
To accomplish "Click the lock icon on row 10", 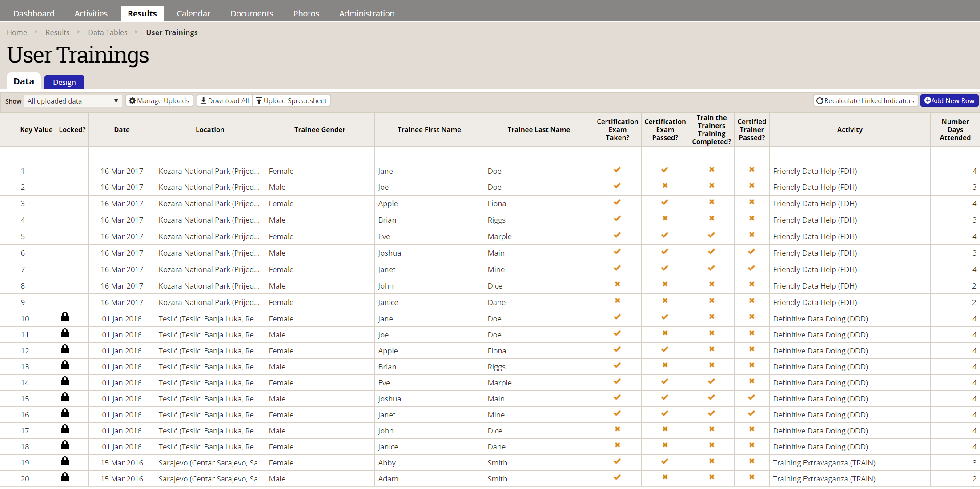I will point(65,317).
